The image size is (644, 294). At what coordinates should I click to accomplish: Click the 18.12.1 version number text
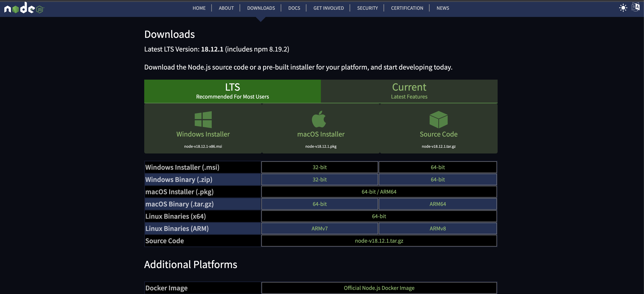[212, 49]
